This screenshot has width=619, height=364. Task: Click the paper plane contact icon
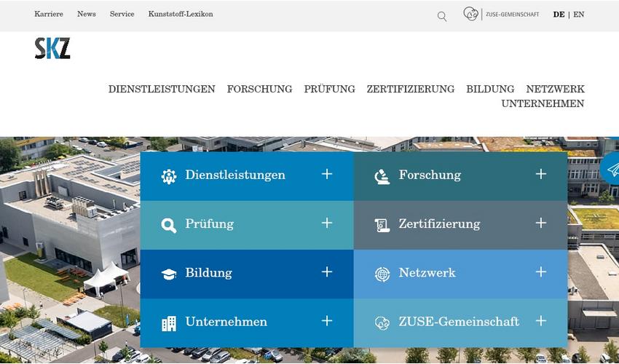[612, 170]
